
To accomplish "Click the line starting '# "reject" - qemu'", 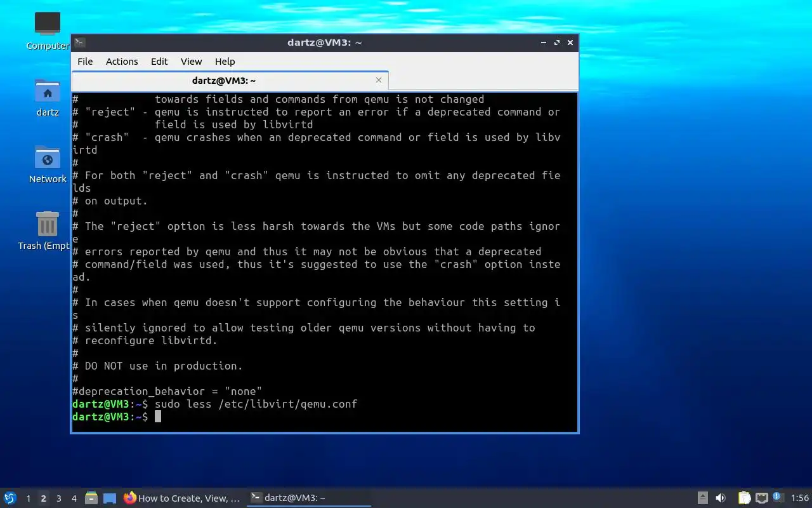I will [316, 112].
